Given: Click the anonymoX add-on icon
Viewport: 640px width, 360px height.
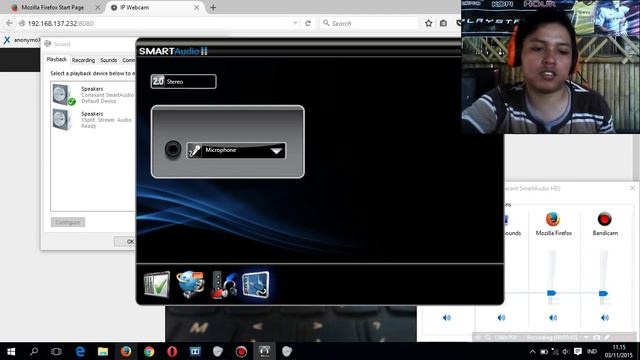Looking at the screenshot, I should [x=7, y=40].
